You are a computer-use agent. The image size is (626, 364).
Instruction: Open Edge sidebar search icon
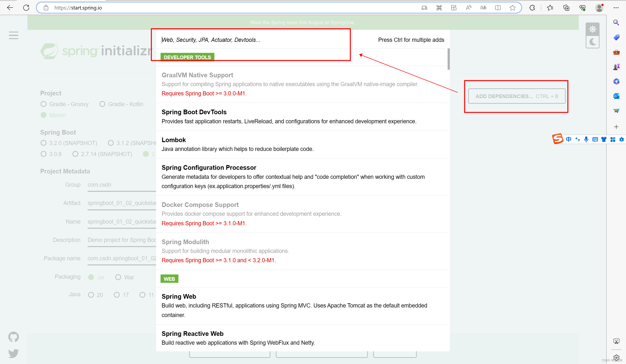point(616,23)
